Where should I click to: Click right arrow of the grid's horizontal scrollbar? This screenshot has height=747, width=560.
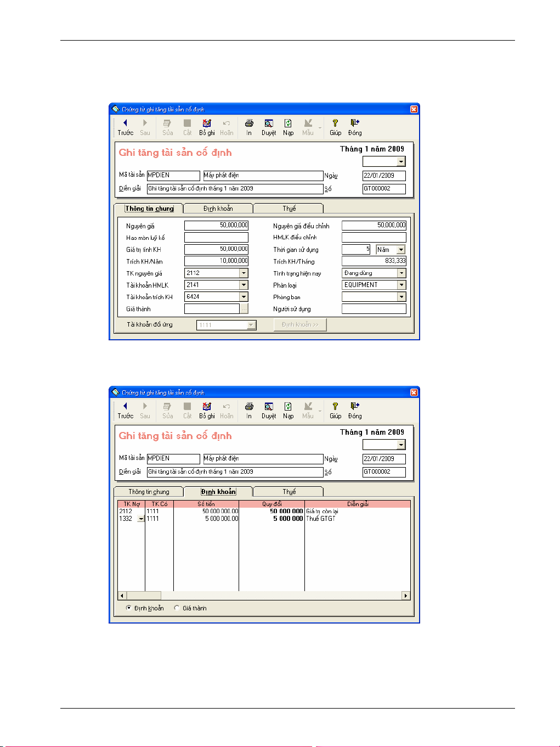406,596
